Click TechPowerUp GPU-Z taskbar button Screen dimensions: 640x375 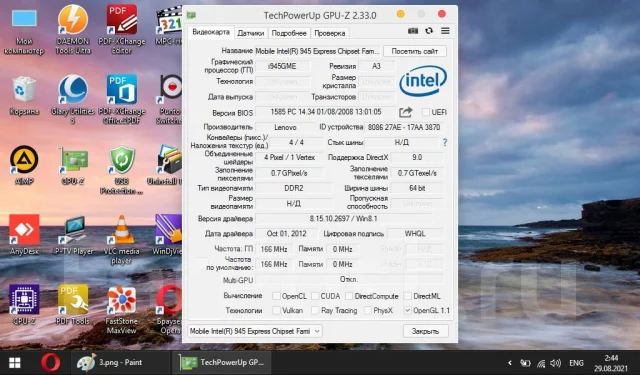click(x=222, y=362)
